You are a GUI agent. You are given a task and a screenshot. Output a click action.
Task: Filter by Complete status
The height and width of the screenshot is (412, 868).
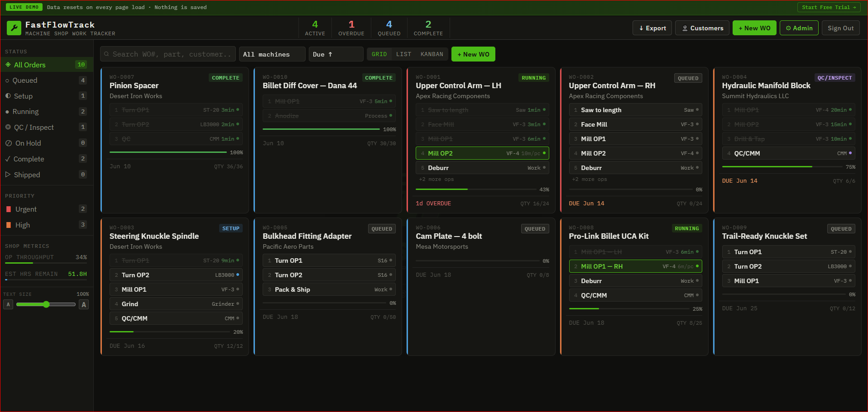[x=46, y=159]
